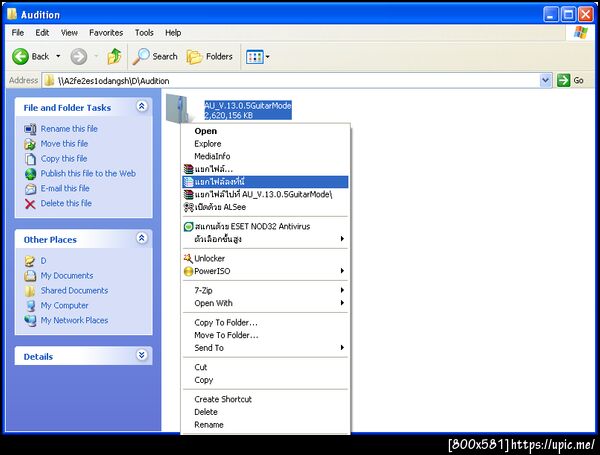
Task: Click Copy this file link
Action: click(x=64, y=159)
